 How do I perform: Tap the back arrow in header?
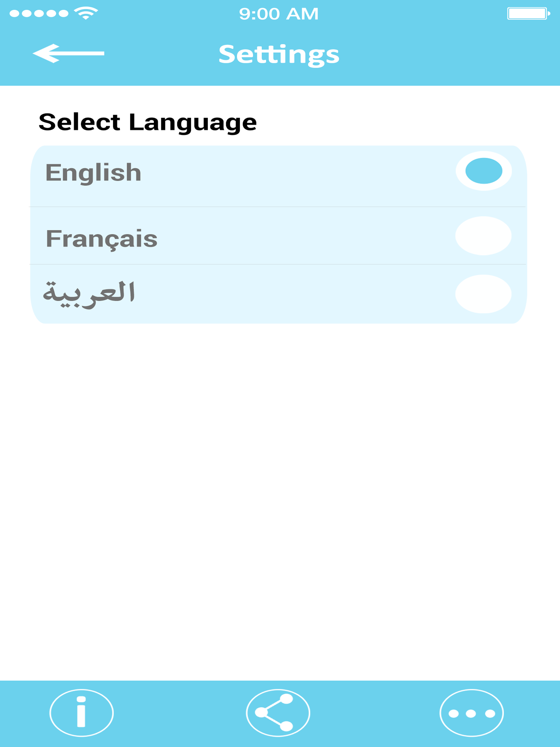[68, 53]
